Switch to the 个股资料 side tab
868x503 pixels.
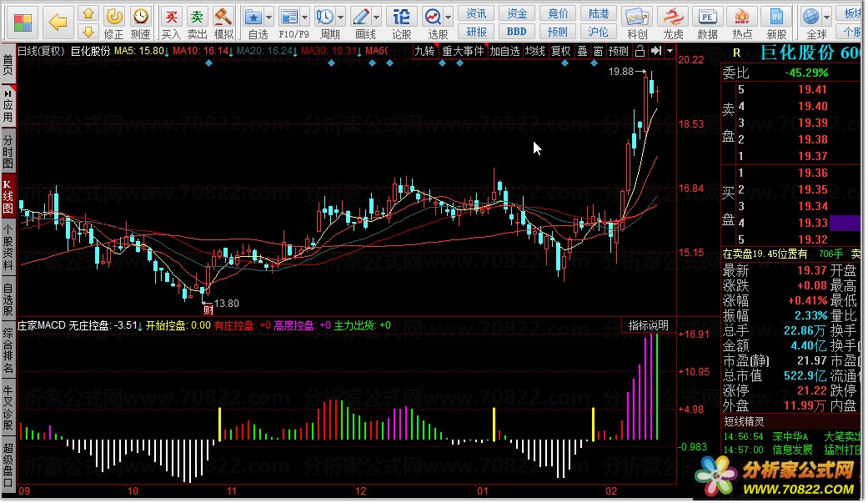(8, 248)
